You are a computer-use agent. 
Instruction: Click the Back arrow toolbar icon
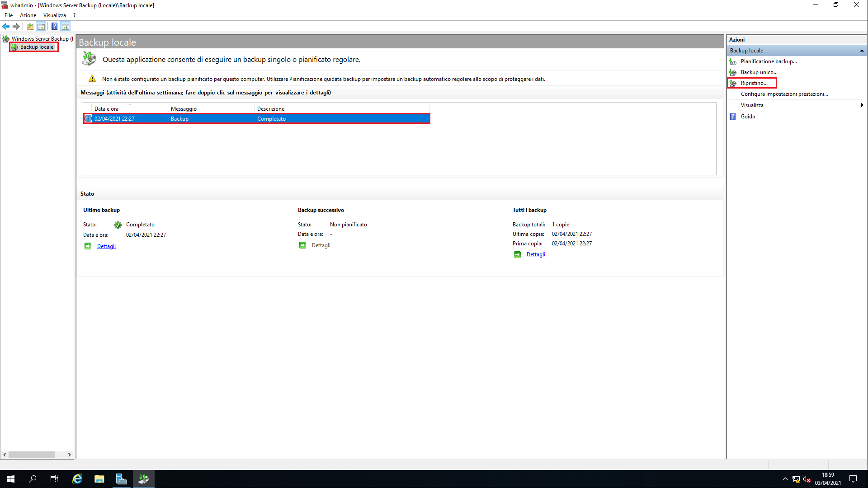coord(6,26)
